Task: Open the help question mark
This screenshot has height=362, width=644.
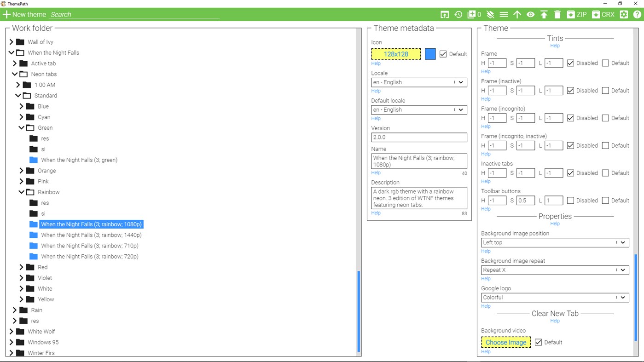Action: coord(638,14)
